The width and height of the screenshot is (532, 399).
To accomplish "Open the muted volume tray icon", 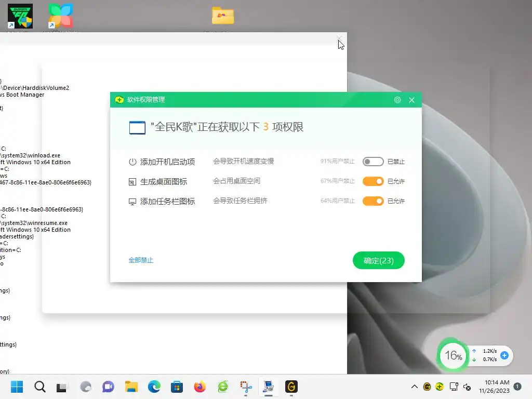I will point(467,387).
